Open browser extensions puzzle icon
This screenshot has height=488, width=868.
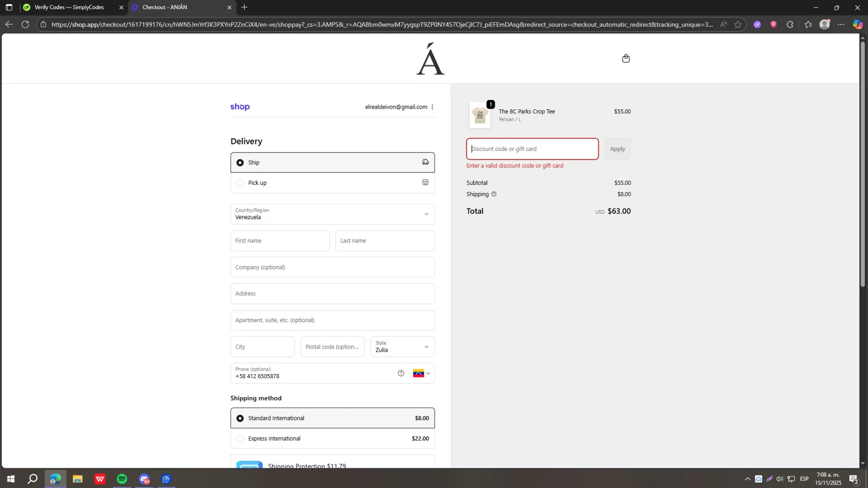[x=790, y=24]
